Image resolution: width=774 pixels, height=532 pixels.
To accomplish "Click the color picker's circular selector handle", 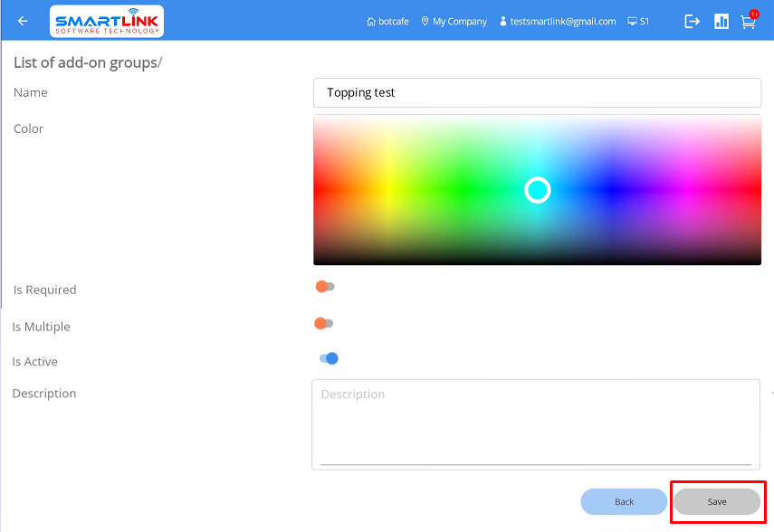I will 538,190.
